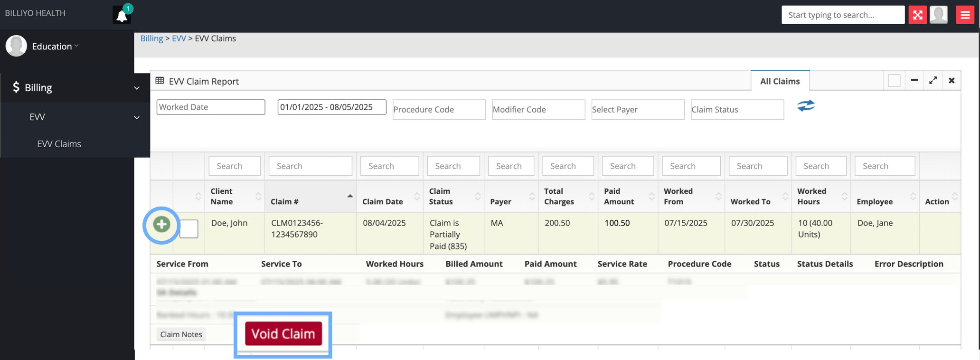
Task: Click the red fullscreen expand icon
Action: click(917, 15)
